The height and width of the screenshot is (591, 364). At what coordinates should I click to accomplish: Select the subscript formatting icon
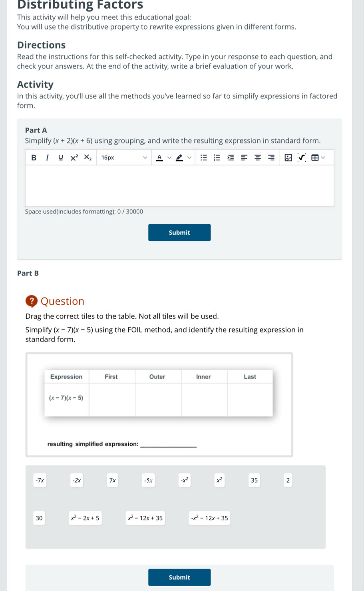[88, 158]
